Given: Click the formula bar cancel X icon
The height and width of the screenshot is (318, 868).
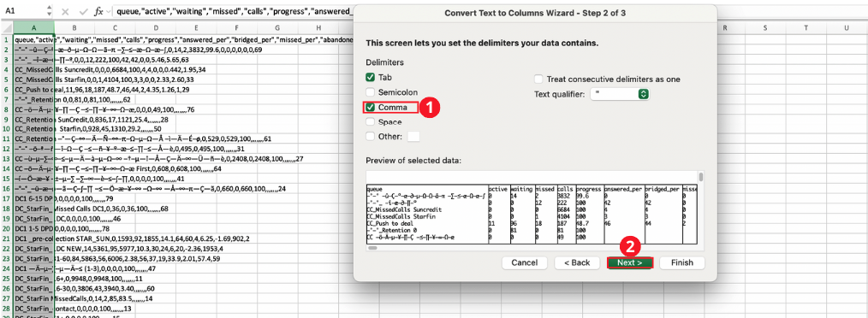Looking at the screenshot, I should point(65,11).
